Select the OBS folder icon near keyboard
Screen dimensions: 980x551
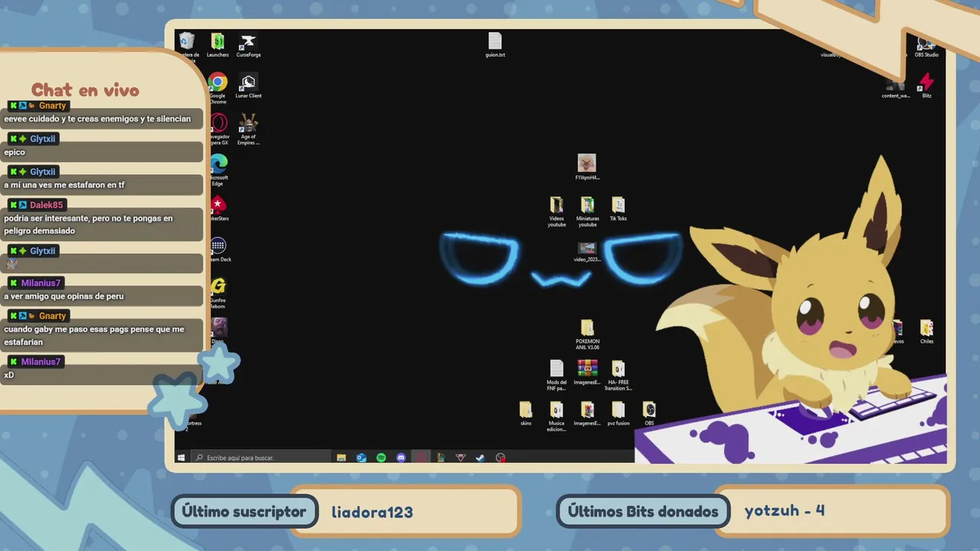click(648, 413)
